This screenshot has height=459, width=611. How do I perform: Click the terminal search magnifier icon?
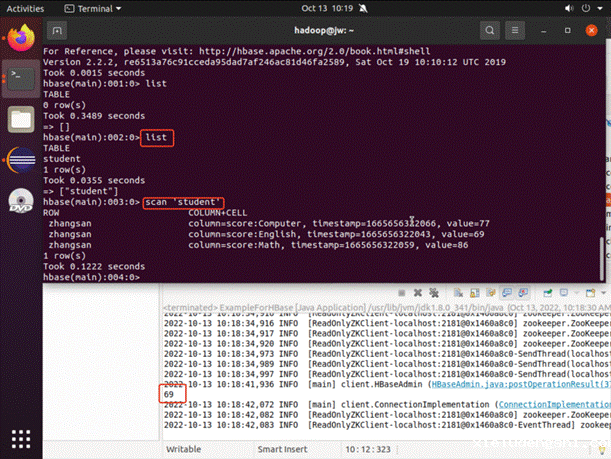(x=490, y=31)
